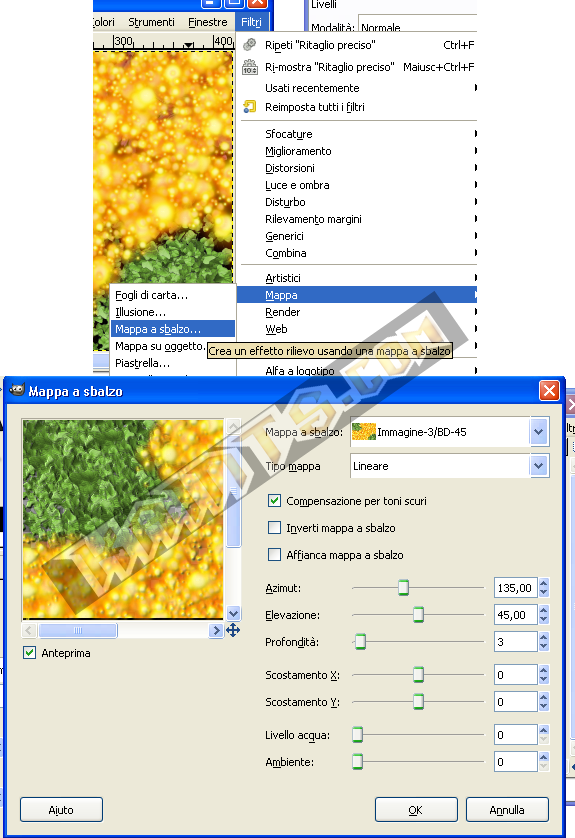Expand the Tipo mappa Lineare dropdown
The height and width of the screenshot is (838, 575).
coord(539,466)
